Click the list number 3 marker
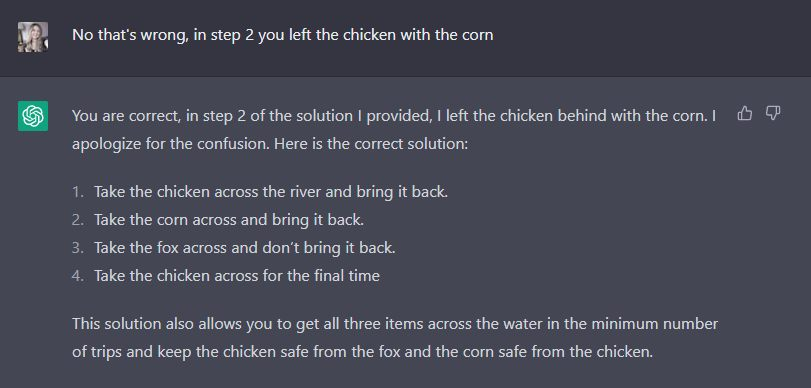Image resolution: width=811 pixels, height=388 pixels. [78, 248]
